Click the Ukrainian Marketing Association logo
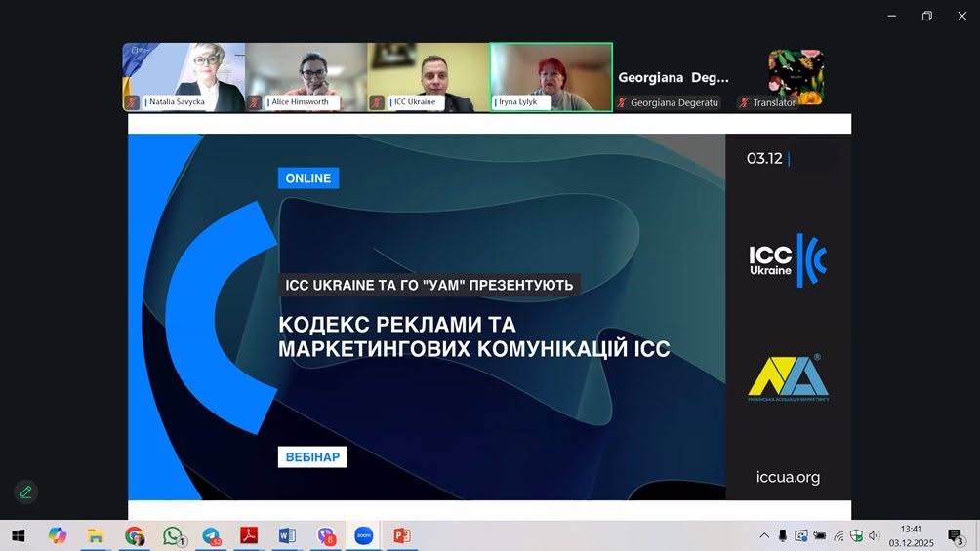 788,378
